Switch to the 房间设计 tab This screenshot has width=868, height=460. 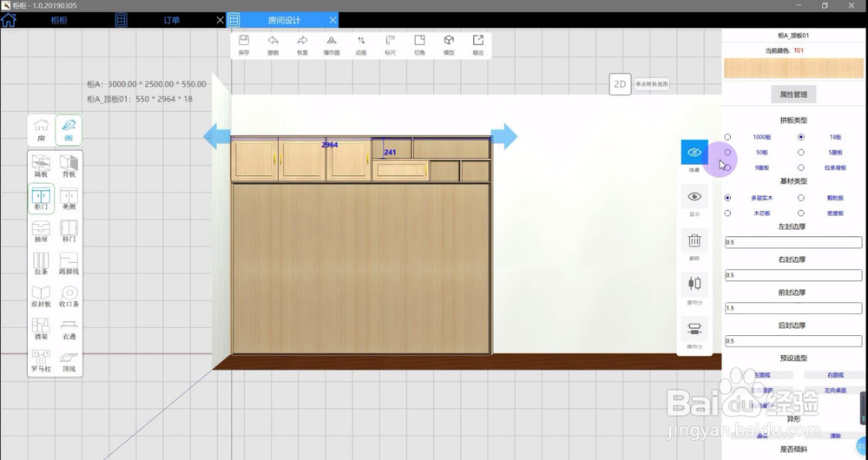[284, 21]
